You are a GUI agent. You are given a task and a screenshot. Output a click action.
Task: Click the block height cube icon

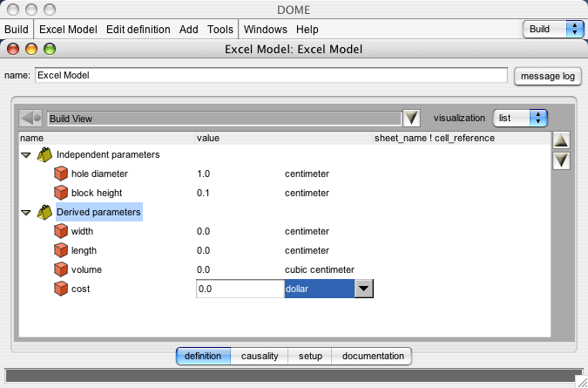(x=61, y=193)
